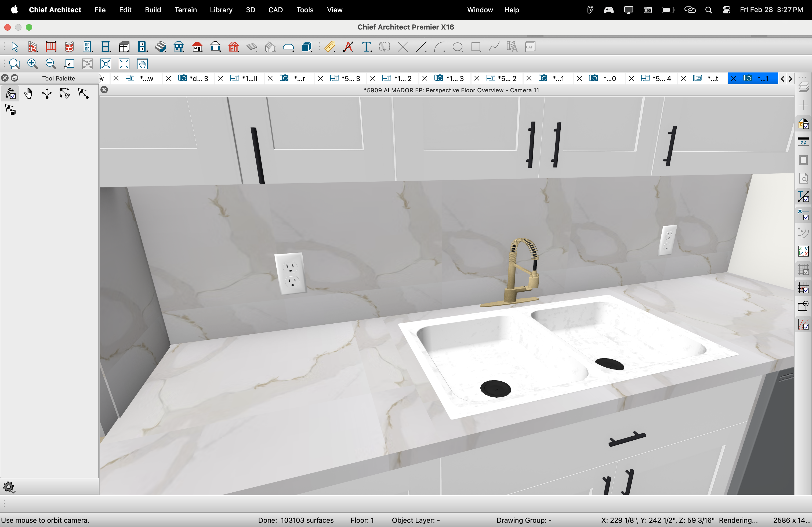Select the Tape Measure tool
Image resolution: width=812 pixels, height=527 pixels.
click(x=329, y=47)
